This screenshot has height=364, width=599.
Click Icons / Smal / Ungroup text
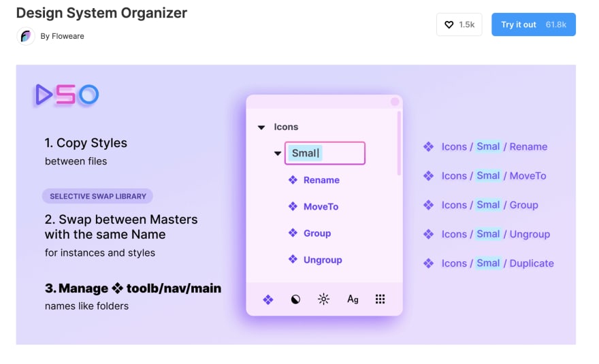(x=496, y=234)
